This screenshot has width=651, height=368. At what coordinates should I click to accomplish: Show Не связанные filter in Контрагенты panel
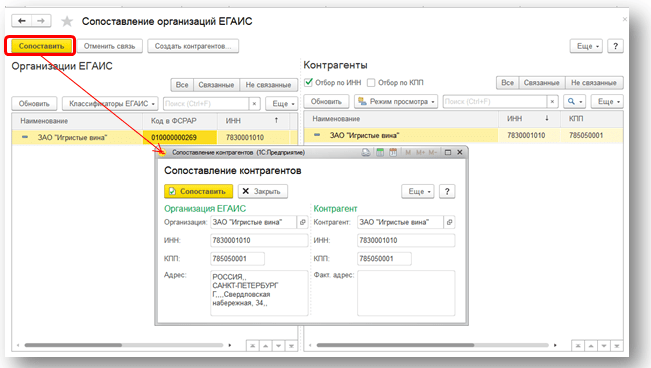click(x=594, y=83)
